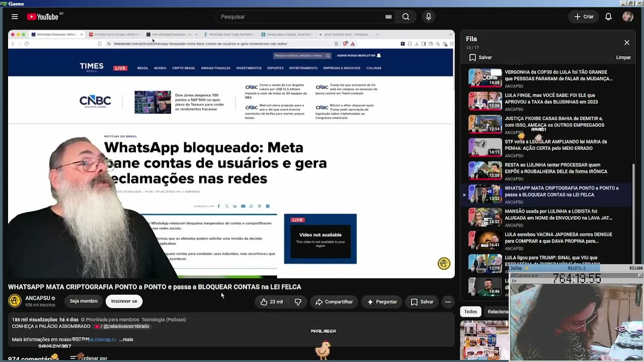
Task: Open the VERGONHA da COP30 video thumbnail
Action: click(x=485, y=77)
